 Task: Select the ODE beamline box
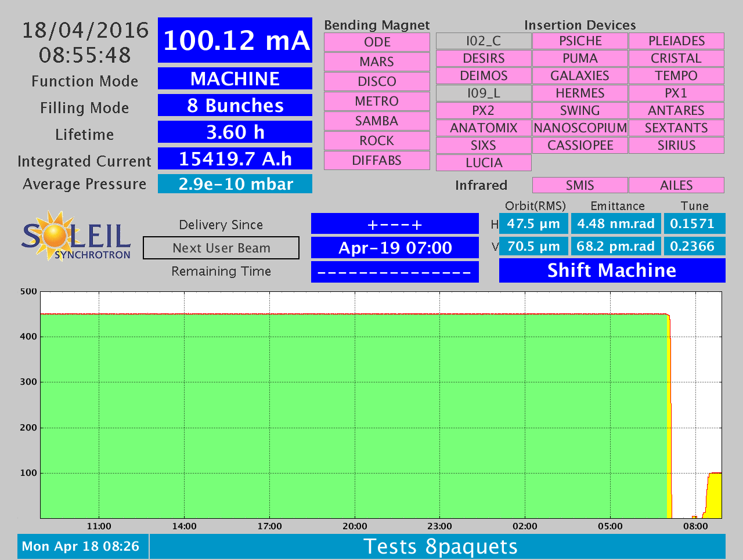[x=377, y=42]
